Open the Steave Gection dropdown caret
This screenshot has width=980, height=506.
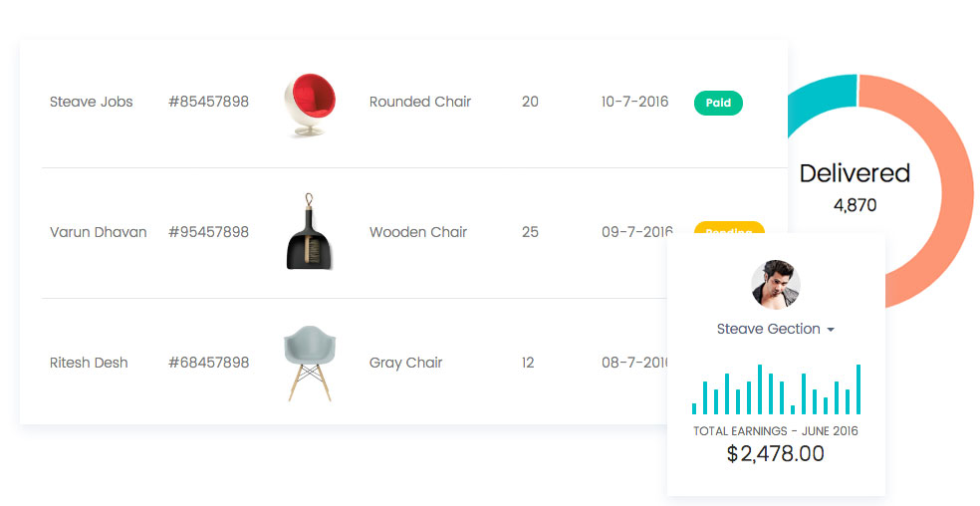[831, 330]
